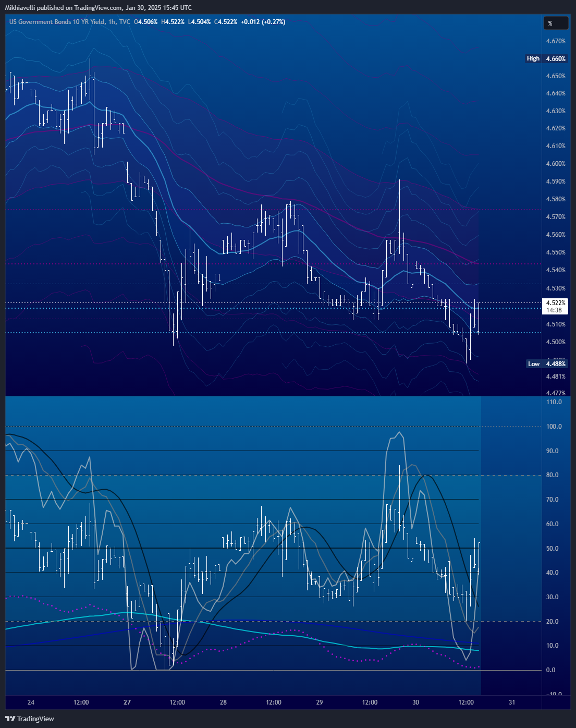The width and height of the screenshot is (576, 728).
Task: Click the 70.0 indicator scale label
Action: (554, 500)
